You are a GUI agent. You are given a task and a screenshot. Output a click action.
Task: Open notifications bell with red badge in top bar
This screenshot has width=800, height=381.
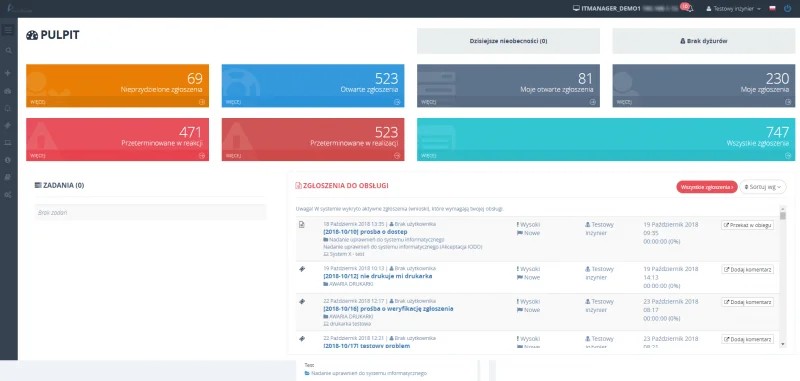pyautogui.click(x=688, y=8)
